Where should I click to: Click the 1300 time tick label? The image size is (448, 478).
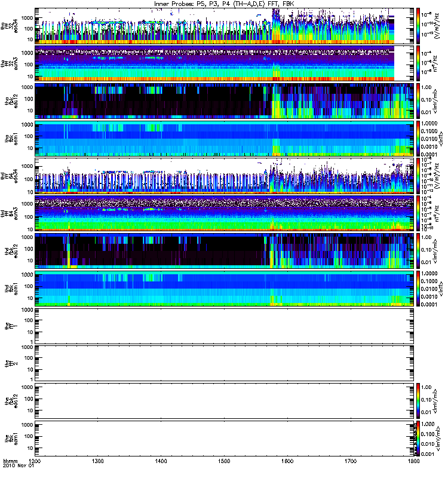(x=98, y=461)
